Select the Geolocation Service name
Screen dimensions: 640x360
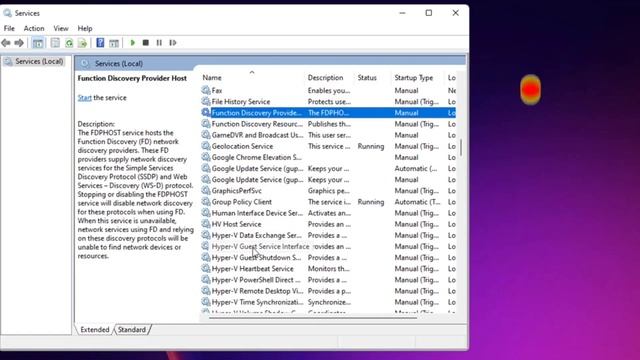(242, 146)
